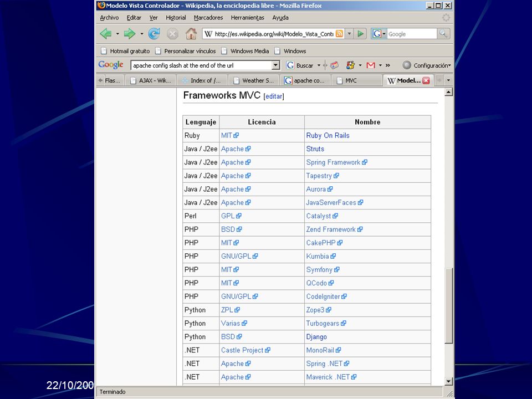The width and height of the screenshot is (532, 399).
Task: Open the Historial menu
Action: [176, 18]
